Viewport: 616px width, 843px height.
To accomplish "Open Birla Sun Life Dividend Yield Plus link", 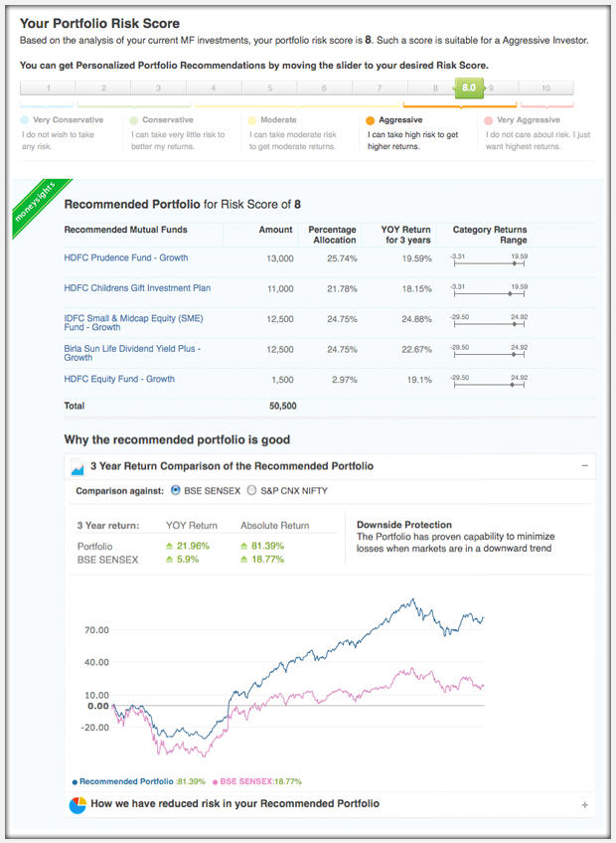I will [x=132, y=353].
